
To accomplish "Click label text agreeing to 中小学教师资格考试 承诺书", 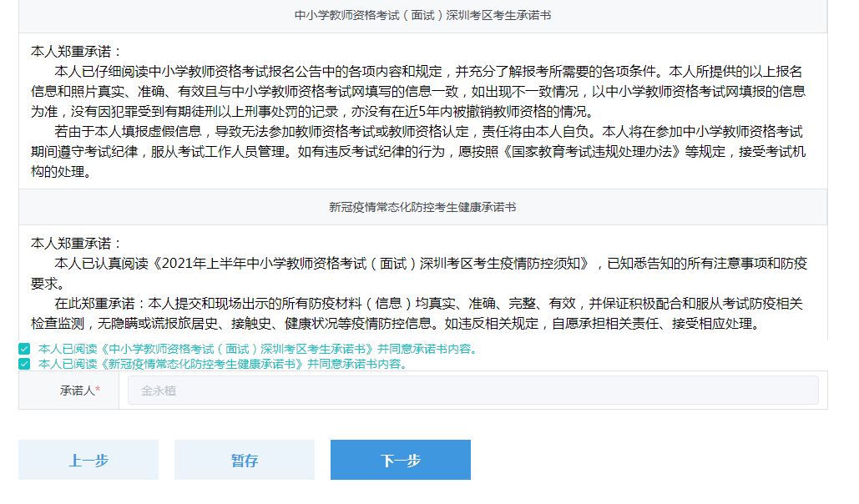I will (257, 349).
